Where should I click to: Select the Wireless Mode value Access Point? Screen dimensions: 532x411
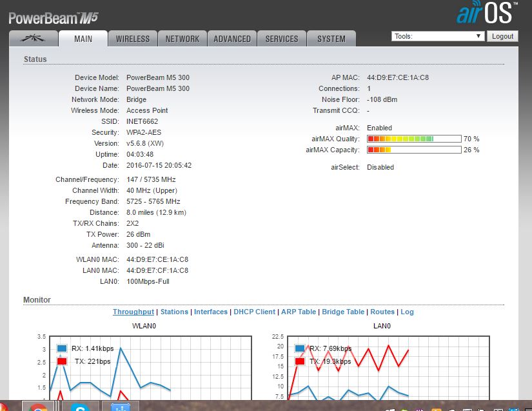tap(147, 110)
